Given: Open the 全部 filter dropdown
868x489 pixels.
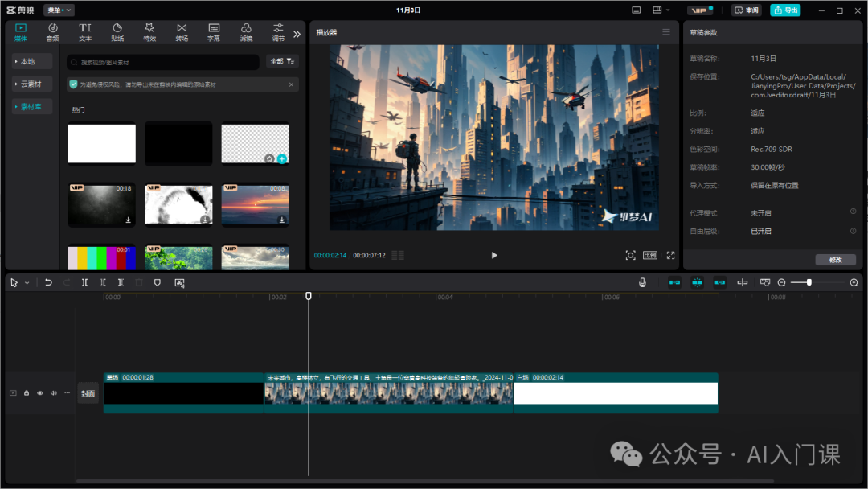Looking at the screenshot, I should 282,61.
